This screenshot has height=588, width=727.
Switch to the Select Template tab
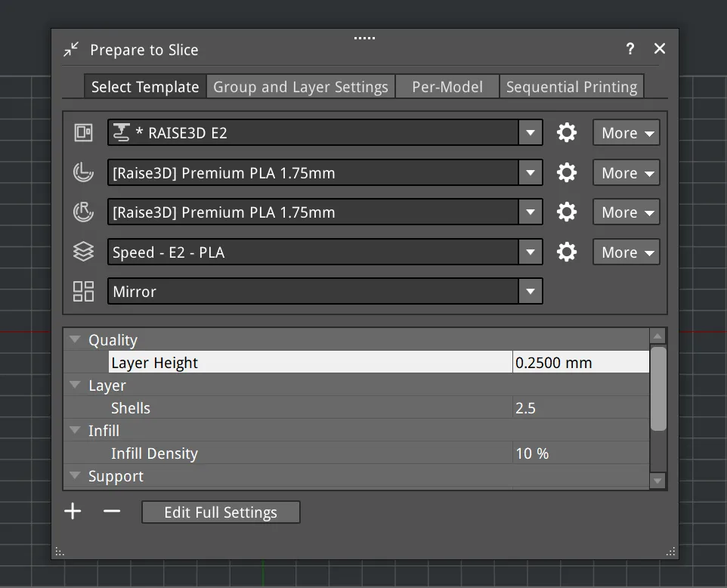tap(145, 87)
